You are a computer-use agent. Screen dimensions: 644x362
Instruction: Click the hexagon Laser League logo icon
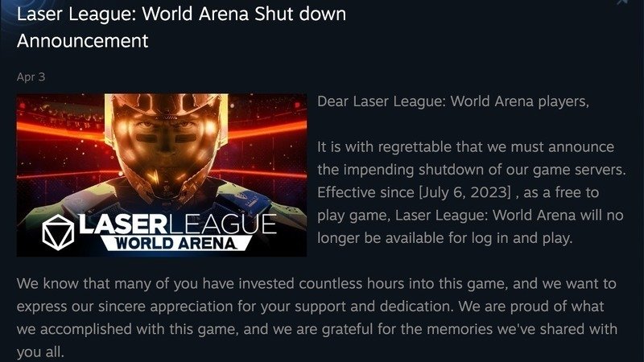point(58,232)
